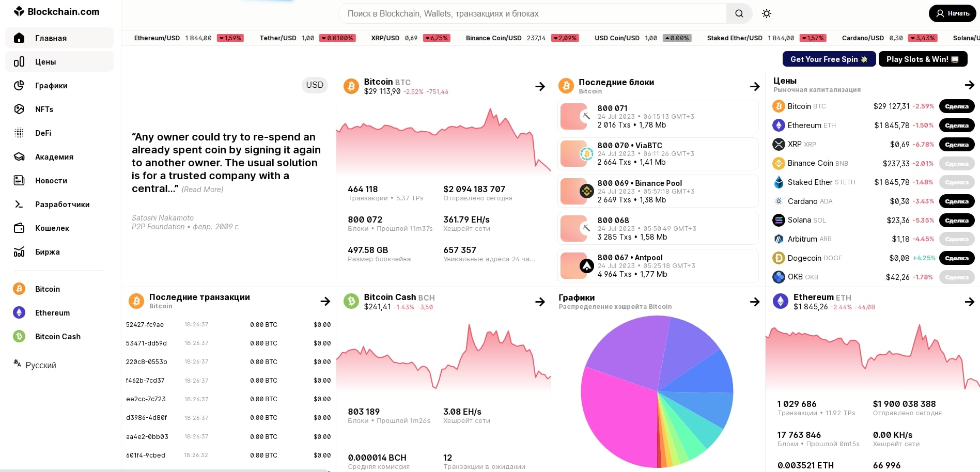Open the Русский language selector

35,365
